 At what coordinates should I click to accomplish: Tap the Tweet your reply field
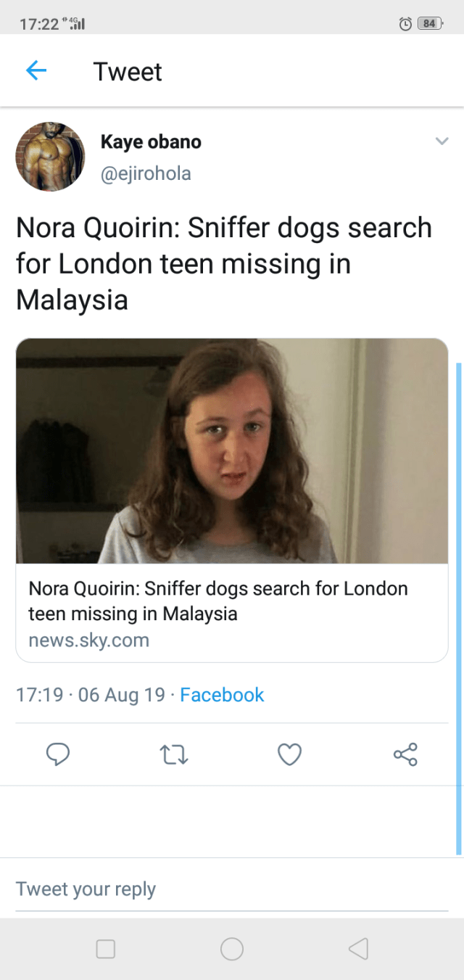pos(232,889)
